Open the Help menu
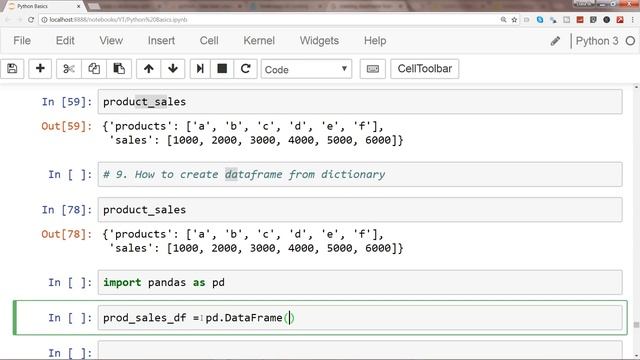Screen dimensions: 640x360 click(375, 41)
